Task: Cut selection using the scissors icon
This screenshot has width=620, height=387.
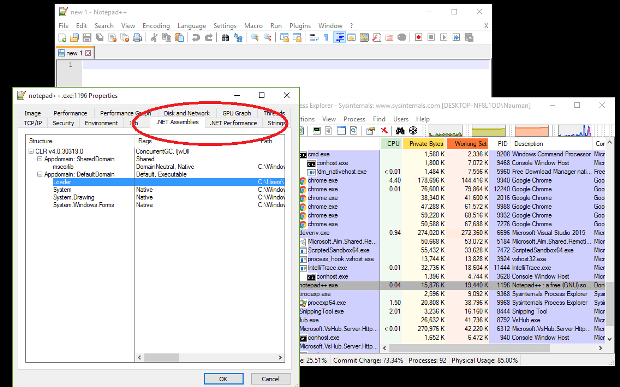Action: [154, 38]
